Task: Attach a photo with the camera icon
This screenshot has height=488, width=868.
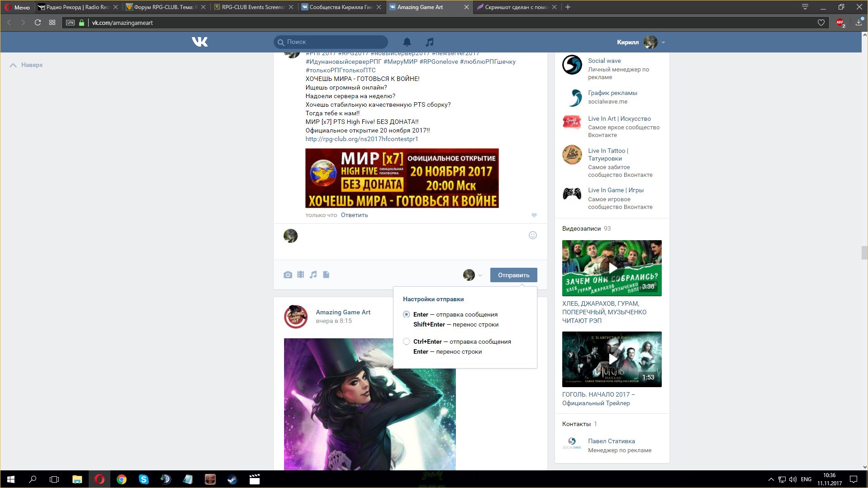Action: 288,275
